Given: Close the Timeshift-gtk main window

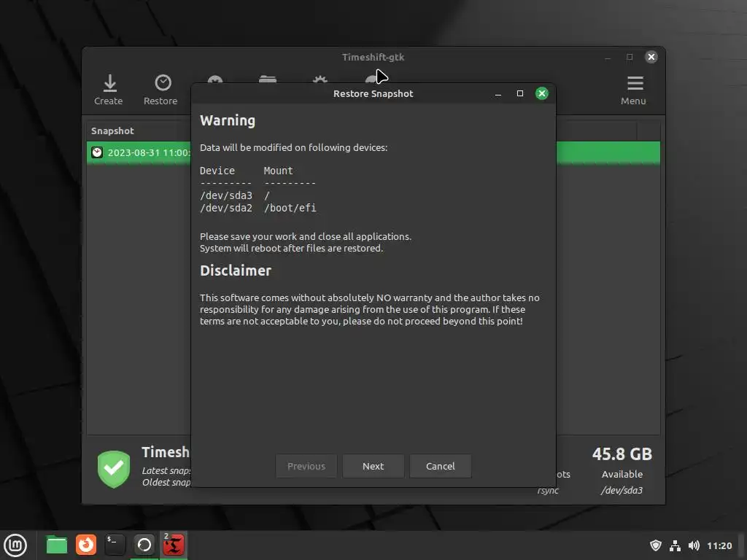Looking at the screenshot, I should [651, 57].
